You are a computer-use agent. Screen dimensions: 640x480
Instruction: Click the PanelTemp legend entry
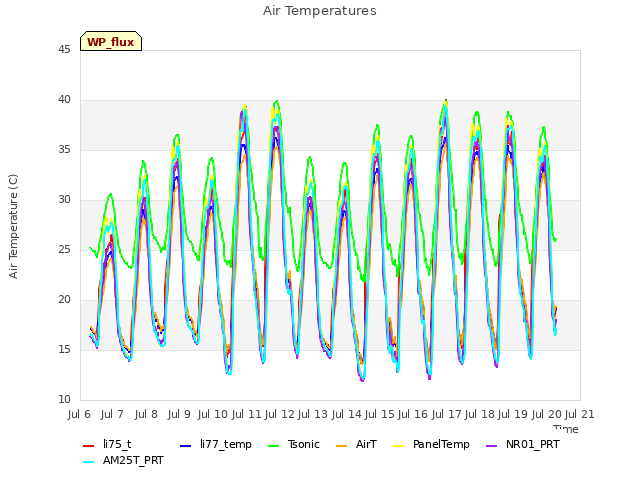431,444
